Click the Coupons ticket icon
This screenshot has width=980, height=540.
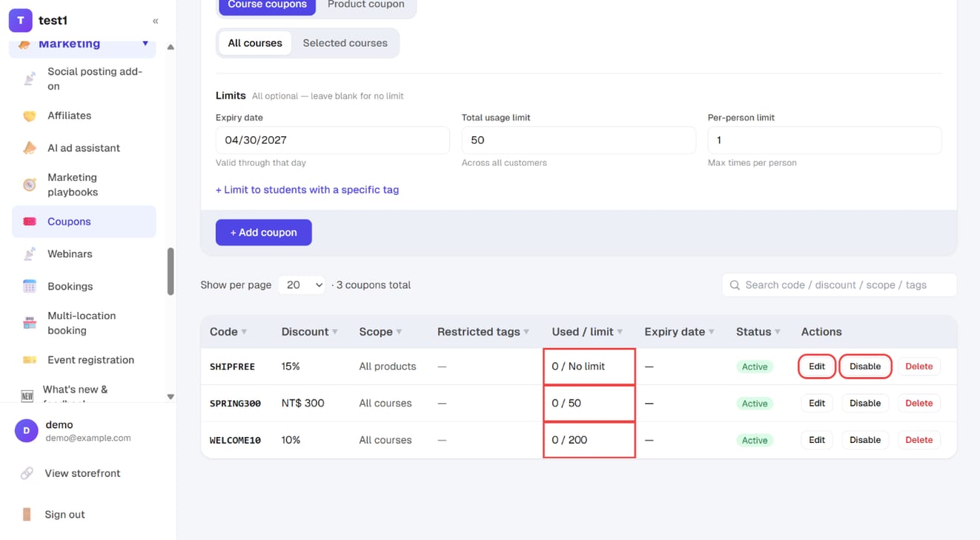pyautogui.click(x=30, y=221)
